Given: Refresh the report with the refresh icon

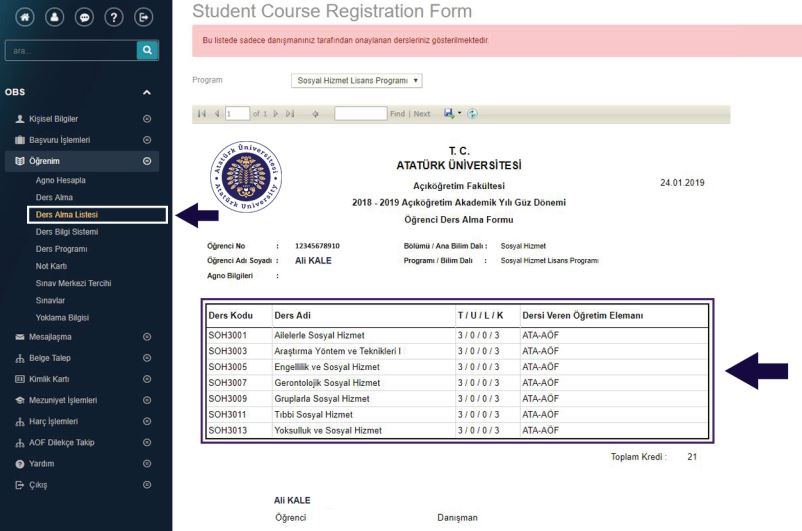Looking at the screenshot, I should pyautogui.click(x=472, y=114).
